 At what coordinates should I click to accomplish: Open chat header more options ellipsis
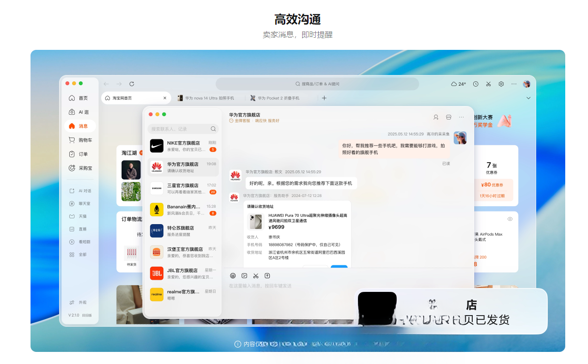point(462,117)
